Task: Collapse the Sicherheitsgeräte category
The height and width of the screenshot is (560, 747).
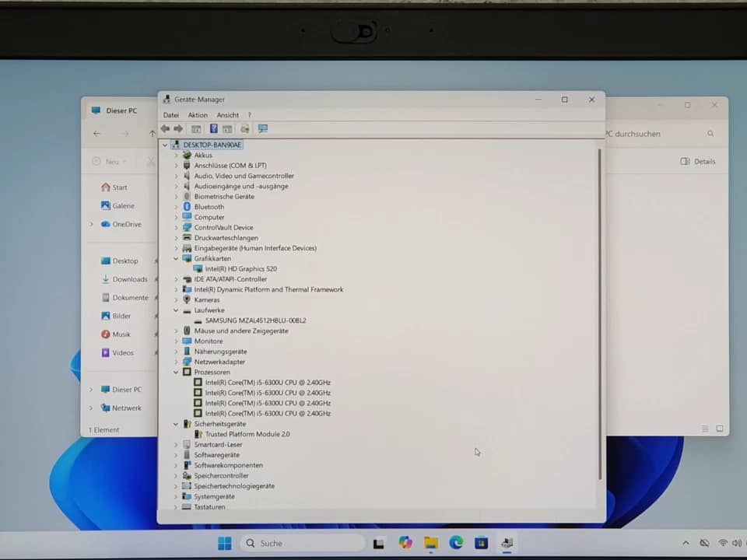Action: tap(176, 424)
